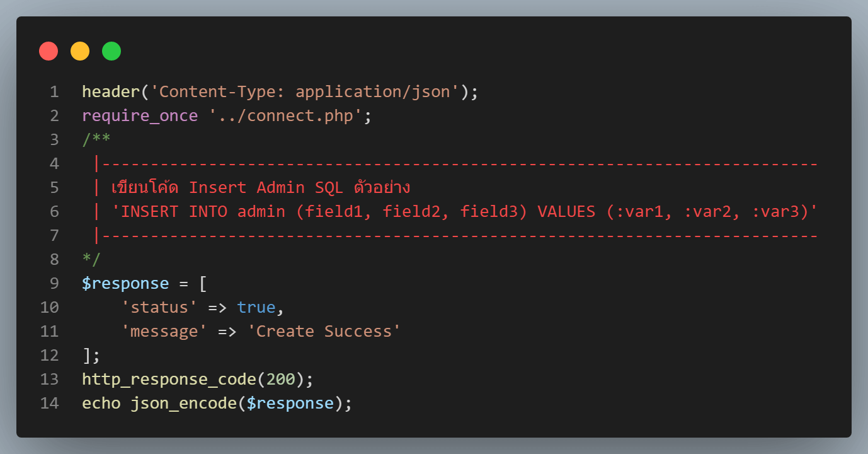Click the '../connect.php' path string

tap(285, 116)
